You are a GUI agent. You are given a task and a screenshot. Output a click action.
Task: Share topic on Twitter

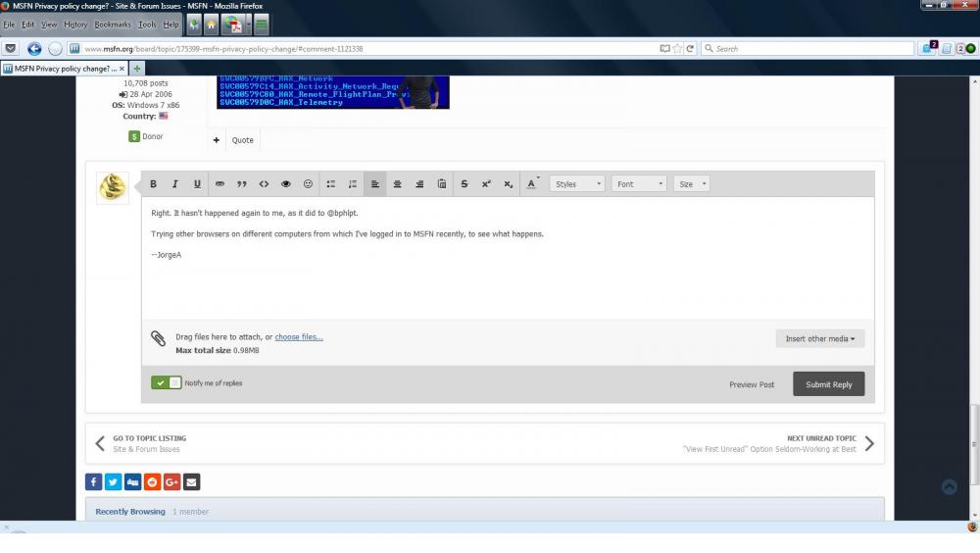113,481
